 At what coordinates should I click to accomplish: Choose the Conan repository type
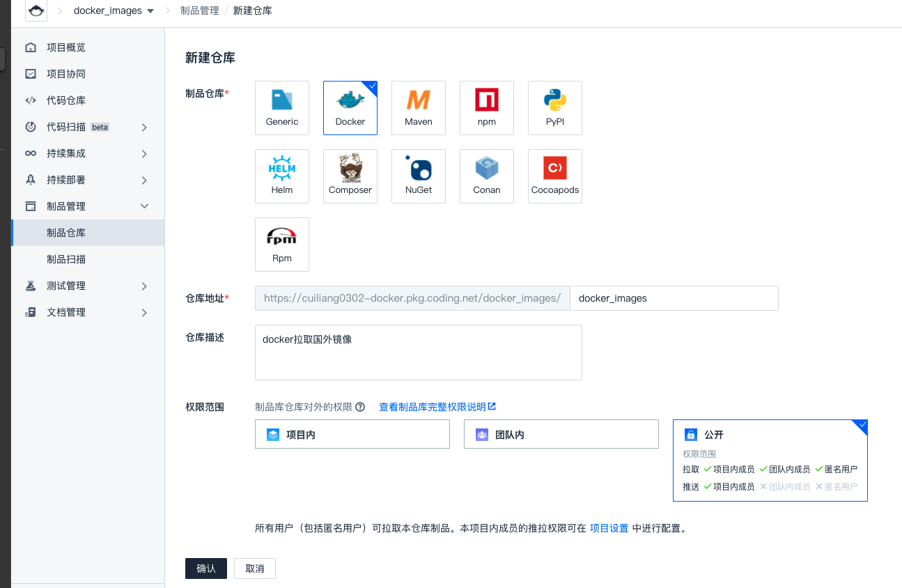pyautogui.click(x=487, y=176)
